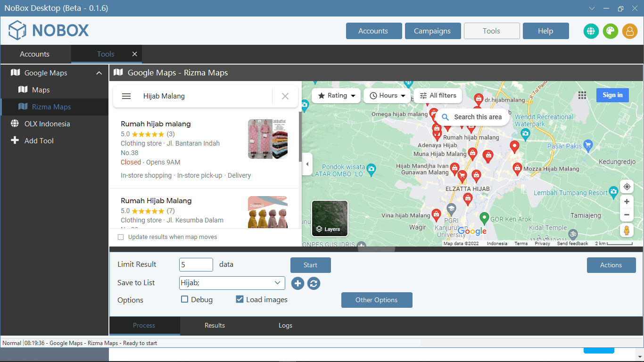This screenshot has width=644, height=362.
Task: Uncheck the Load images checkbox
Action: 239,299
